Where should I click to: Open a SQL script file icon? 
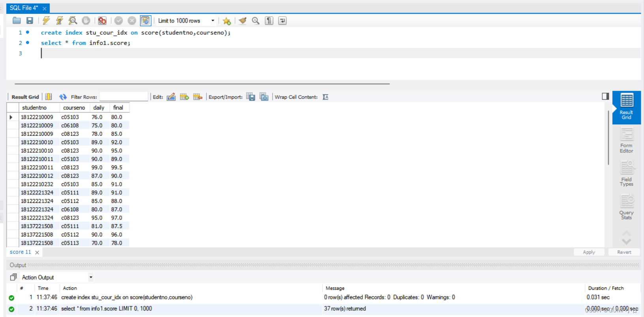click(17, 21)
